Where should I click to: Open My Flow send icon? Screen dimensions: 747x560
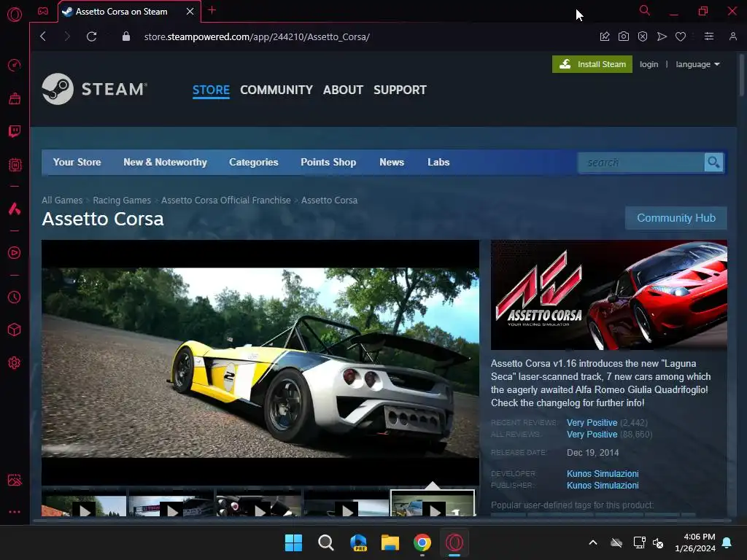pyautogui.click(x=662, y=36)
